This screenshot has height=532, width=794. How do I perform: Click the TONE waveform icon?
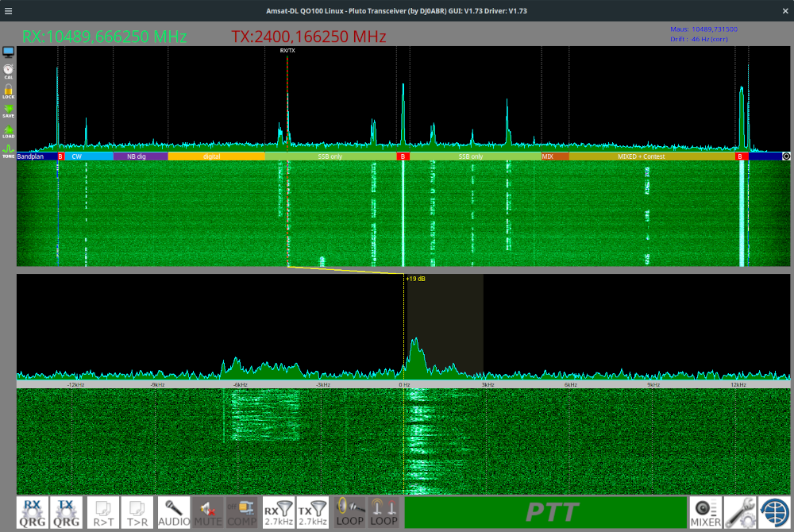8,150
